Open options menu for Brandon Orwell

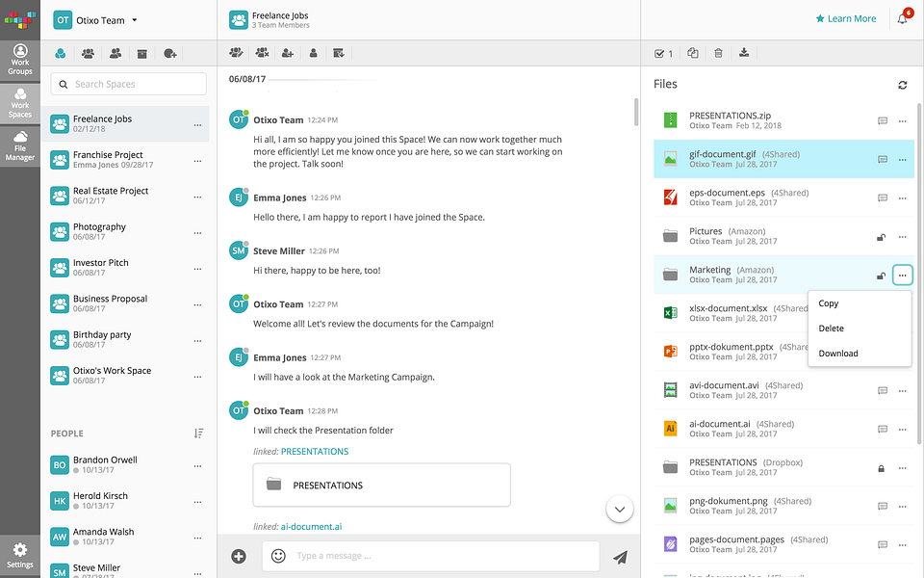coord(197,466)
